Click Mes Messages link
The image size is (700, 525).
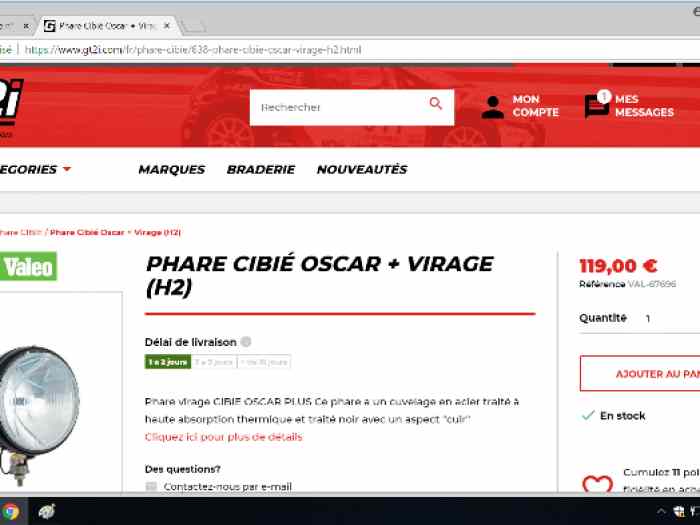tap(644, 106)
